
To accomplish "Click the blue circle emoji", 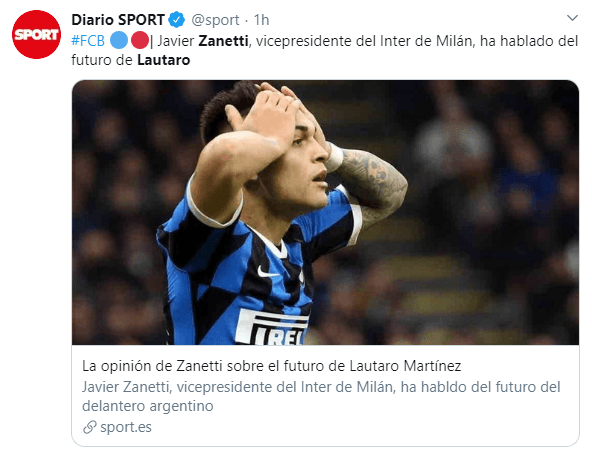I will (x=119, y=40).
